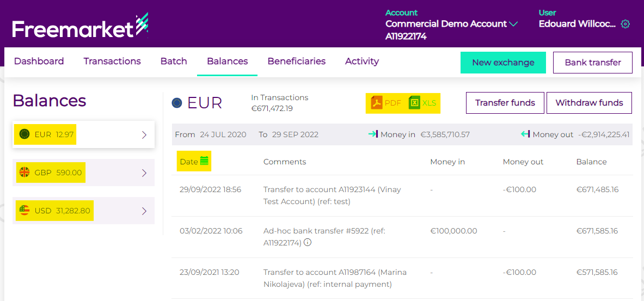Click the info icon beside ref A11922174
This screenshot has height=301, width=644.
tap(308, 243)
